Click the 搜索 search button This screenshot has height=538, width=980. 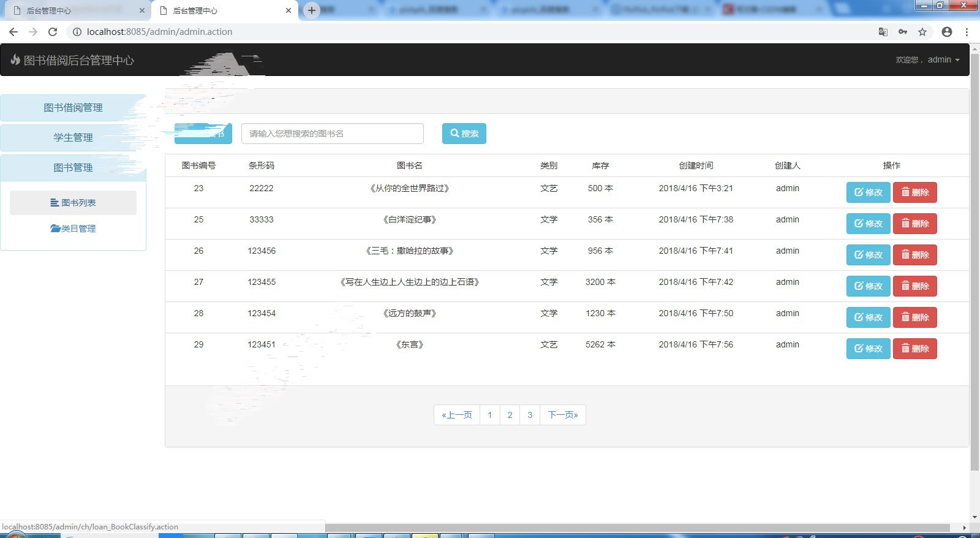point(464,134)
